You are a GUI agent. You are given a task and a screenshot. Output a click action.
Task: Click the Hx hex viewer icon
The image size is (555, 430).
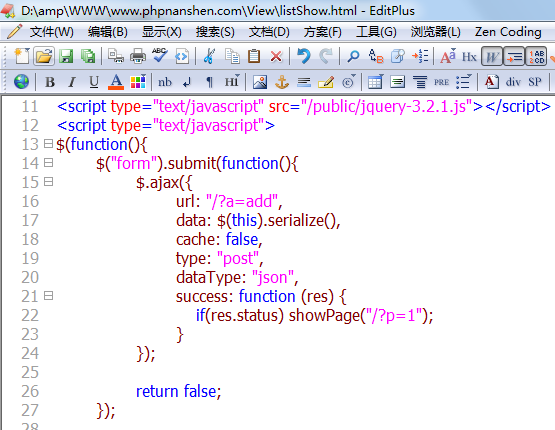coord(469,57)
